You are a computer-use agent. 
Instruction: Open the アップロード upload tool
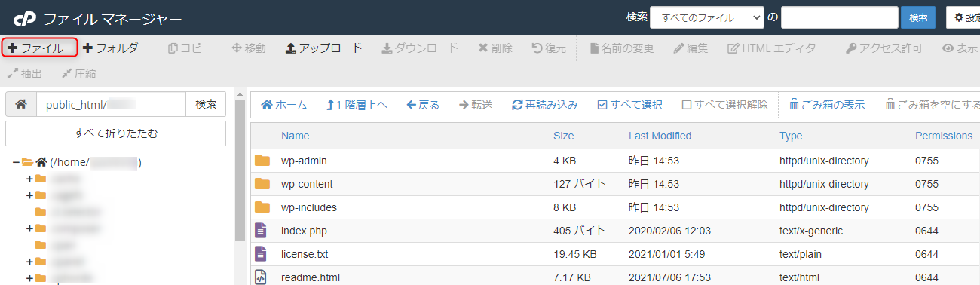click(x=324, y=48)
